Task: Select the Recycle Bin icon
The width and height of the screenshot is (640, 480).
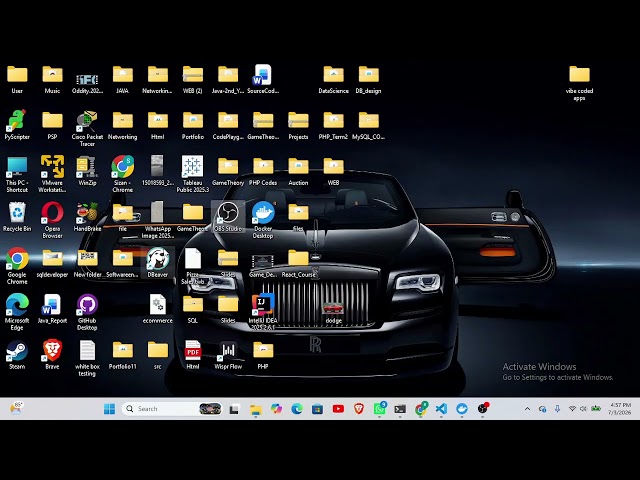Action: [17, 217]
